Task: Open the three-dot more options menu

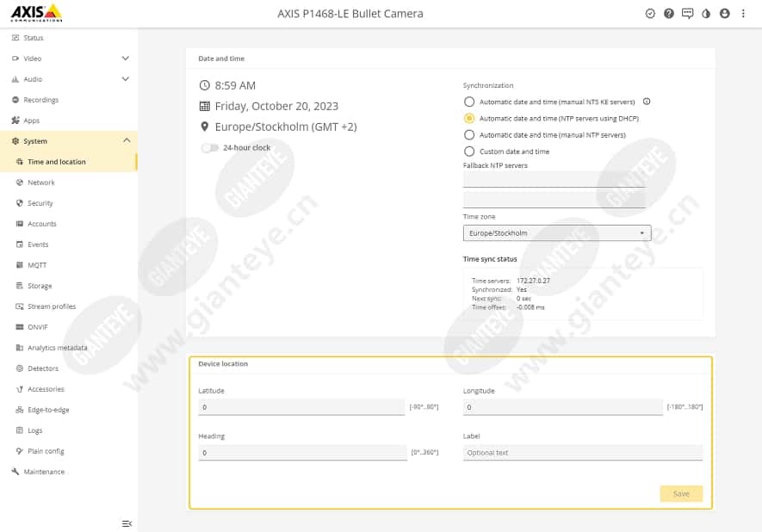Action: (743, 14)
